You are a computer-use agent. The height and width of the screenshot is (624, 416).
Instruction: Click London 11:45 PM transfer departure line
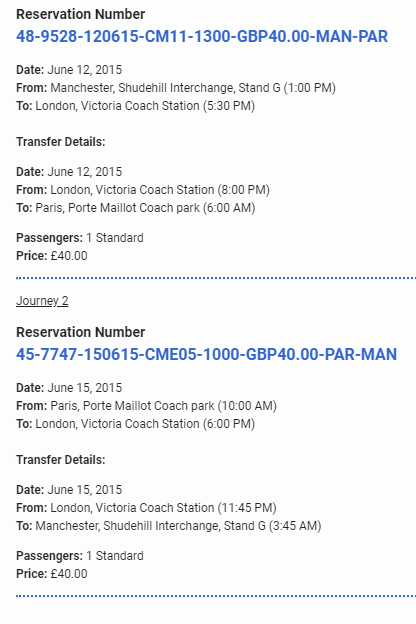click(x=146, y=508)
